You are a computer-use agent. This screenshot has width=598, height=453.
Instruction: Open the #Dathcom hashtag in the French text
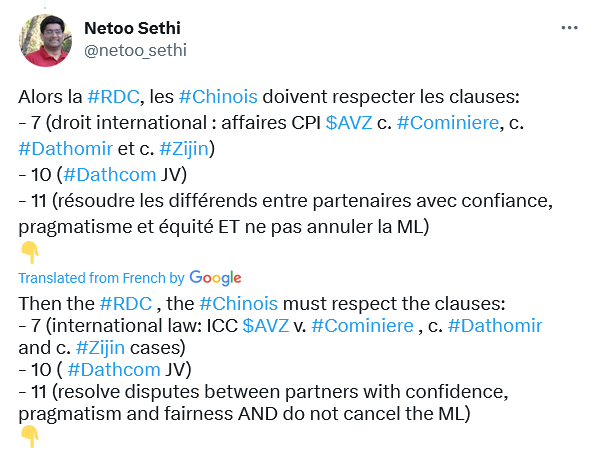pos(109,175)
